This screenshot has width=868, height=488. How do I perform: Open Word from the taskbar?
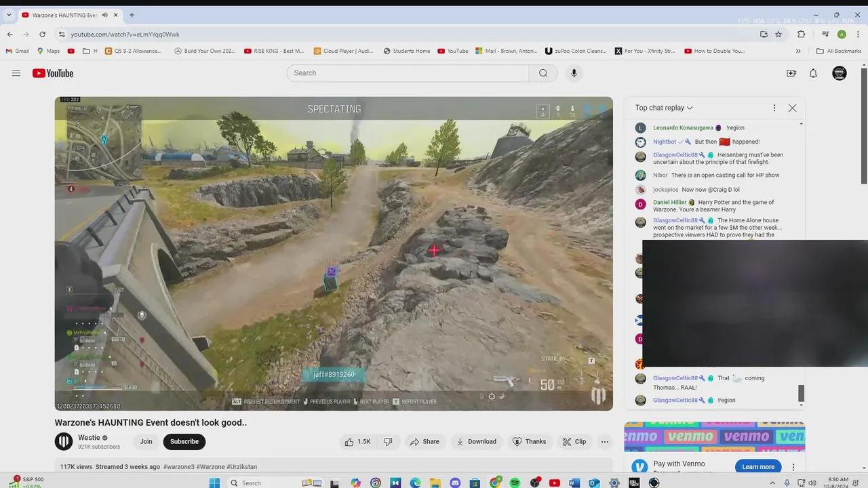pos(574,483)
